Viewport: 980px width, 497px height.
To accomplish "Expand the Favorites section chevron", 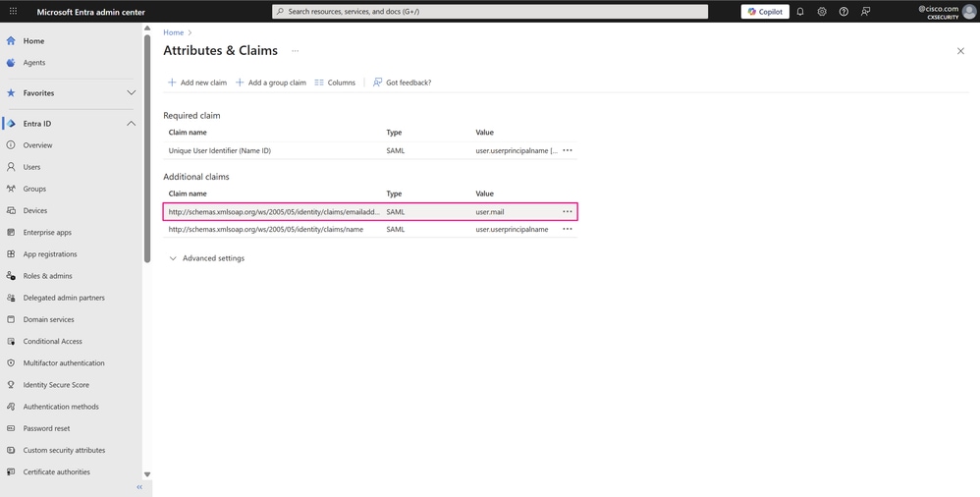I will point(132,92).
